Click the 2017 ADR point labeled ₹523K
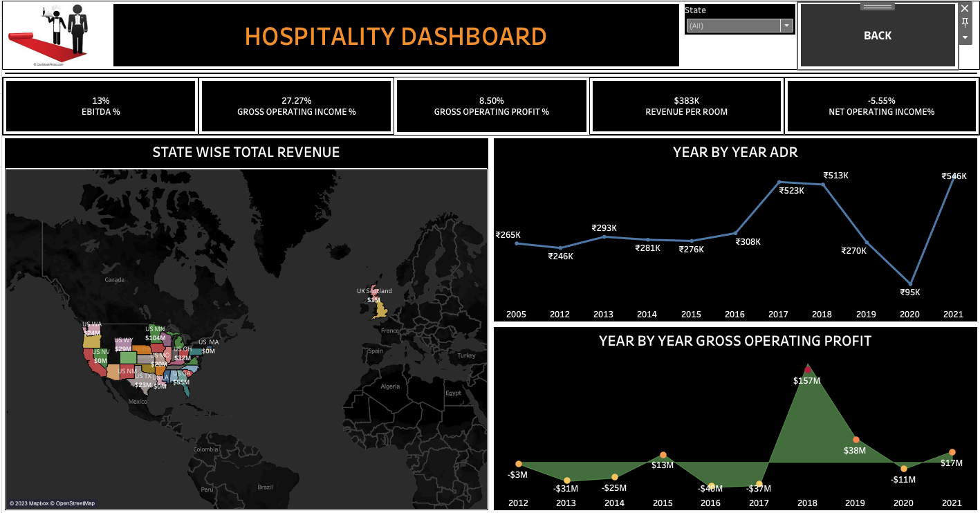Screen dimensions: 980x513 pos(779,182)
